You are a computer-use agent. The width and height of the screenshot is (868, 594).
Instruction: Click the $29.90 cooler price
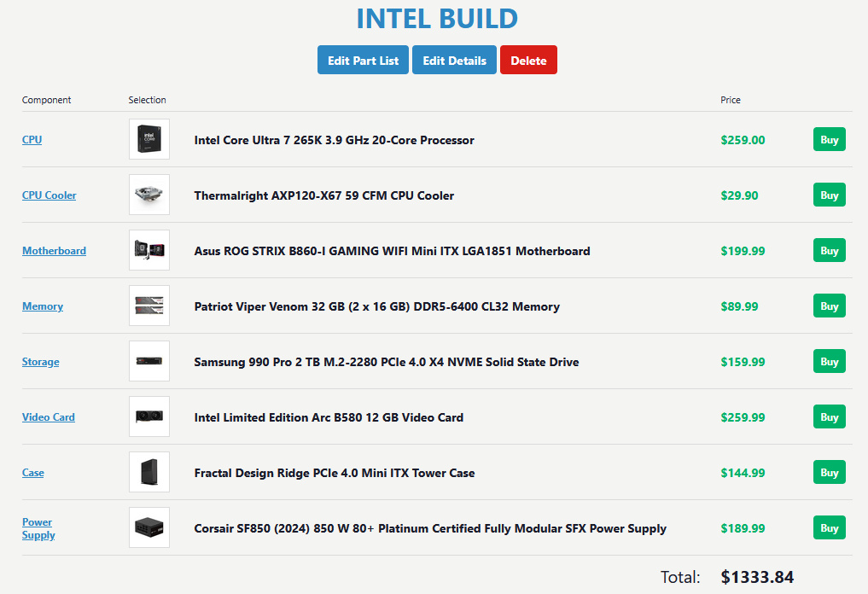(739, 195)
